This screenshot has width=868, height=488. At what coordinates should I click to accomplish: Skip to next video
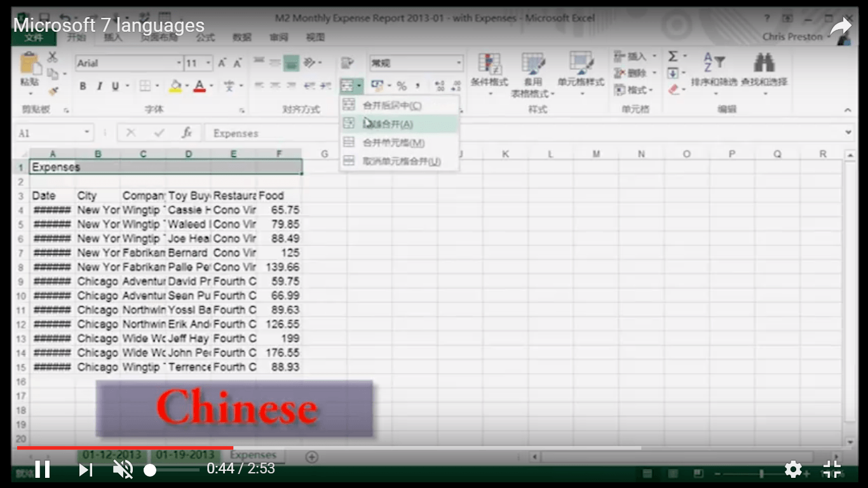pos(85,469)
